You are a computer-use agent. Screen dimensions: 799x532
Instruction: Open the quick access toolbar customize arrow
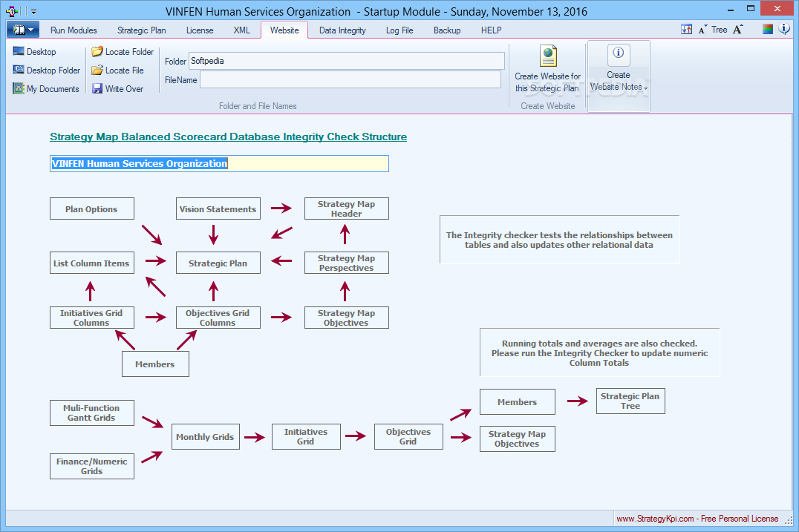pyautogui.click(x=33, y=11)
